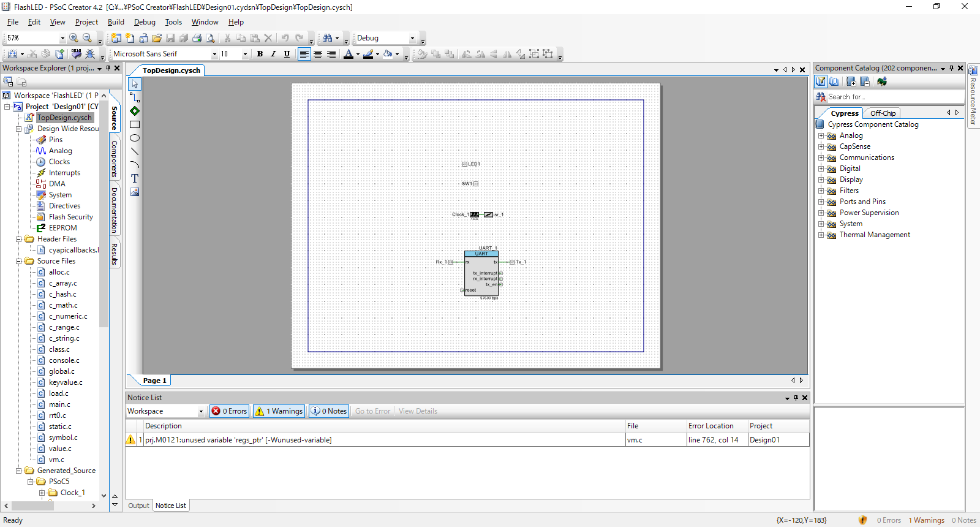The width and height of the screenshot is (980, 527).
Task: Open the font color picker
Action: tap(358, 54)
